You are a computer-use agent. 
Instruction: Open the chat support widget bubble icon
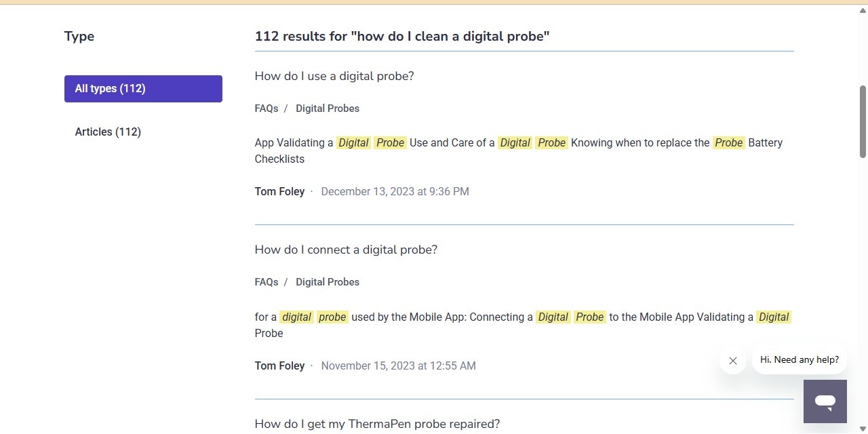(x=825, y=401)
